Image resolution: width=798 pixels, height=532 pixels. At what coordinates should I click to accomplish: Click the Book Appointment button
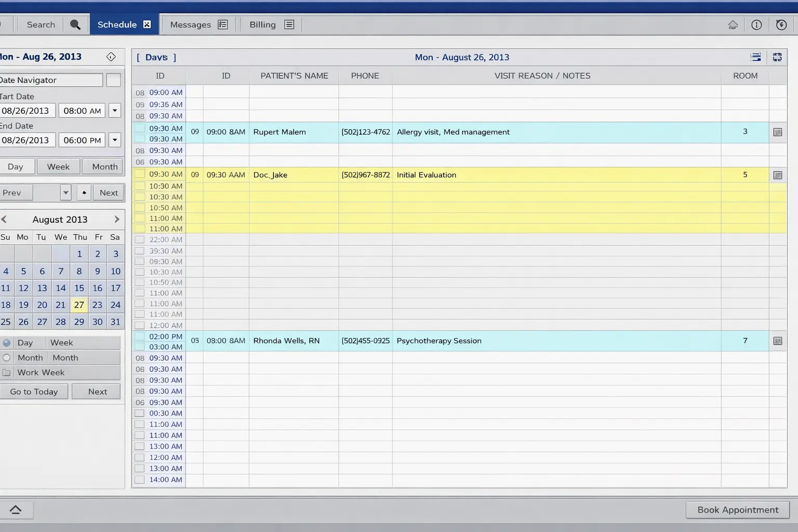pyautogui.click(x=737, y=510)
